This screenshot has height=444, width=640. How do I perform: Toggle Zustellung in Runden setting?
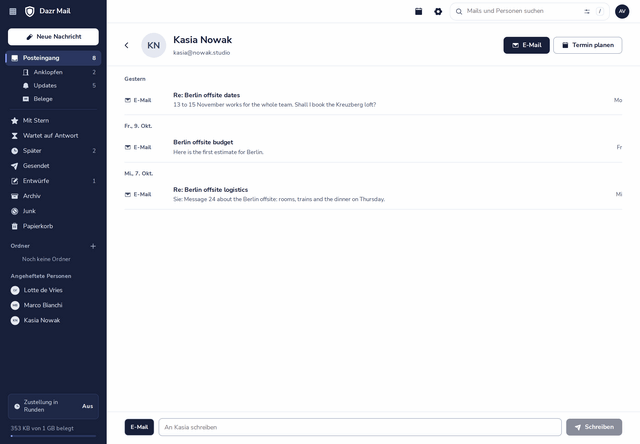click(x=53, y=406)
